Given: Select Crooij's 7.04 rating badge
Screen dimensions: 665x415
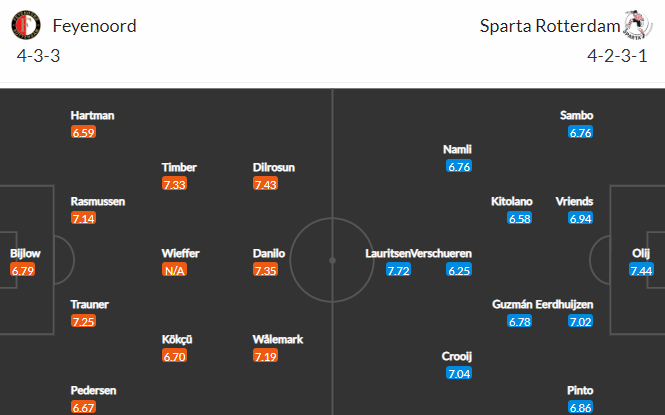Looking at the screenshot, I should pos(459,373).
